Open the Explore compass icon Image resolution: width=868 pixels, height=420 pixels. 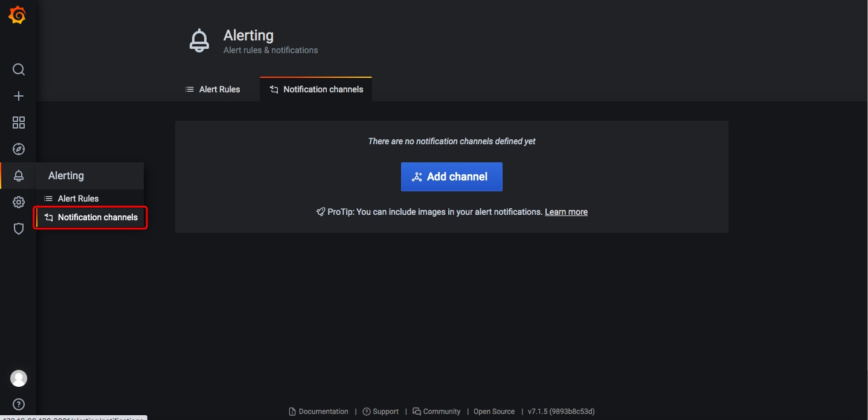pos(19,149)
